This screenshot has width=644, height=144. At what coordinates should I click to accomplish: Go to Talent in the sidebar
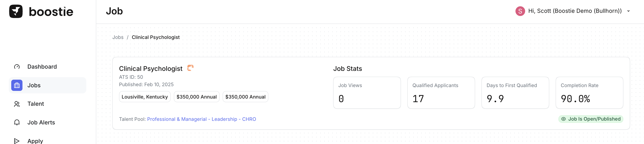[x=36, y=104]
